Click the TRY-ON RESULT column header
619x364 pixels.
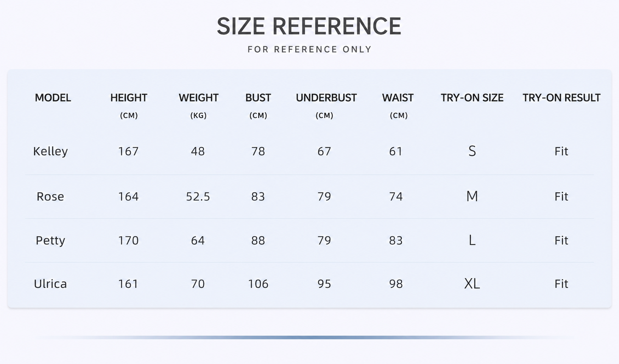[561, 98]
